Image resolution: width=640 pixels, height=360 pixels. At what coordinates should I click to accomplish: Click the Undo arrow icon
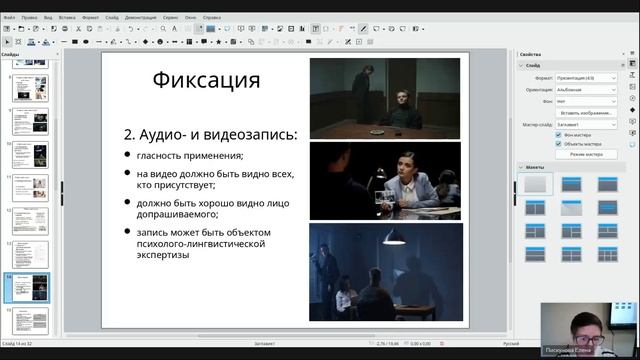point(131,29)
